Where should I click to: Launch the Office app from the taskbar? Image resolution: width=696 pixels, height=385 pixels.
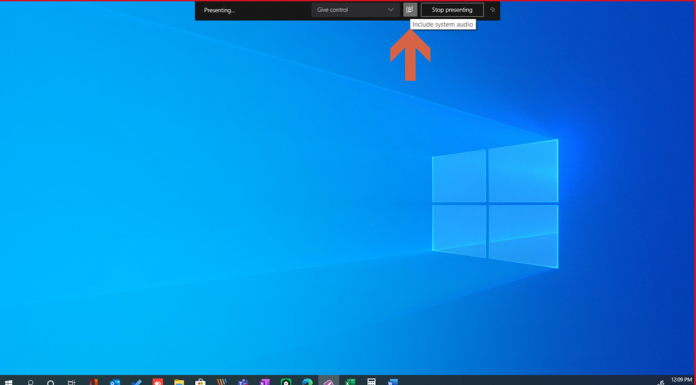pyautogui.click(x=93, y=382)
